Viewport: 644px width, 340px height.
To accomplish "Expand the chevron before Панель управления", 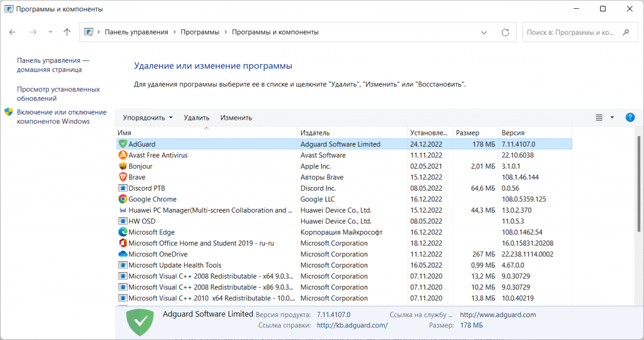I will point(99,32).
